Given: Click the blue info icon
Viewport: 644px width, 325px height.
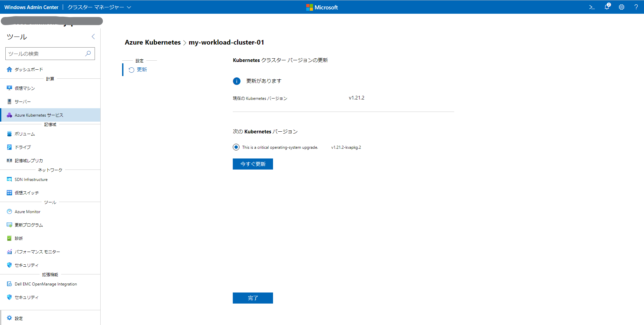Looking at the screenshot, I should pos(236,81).
